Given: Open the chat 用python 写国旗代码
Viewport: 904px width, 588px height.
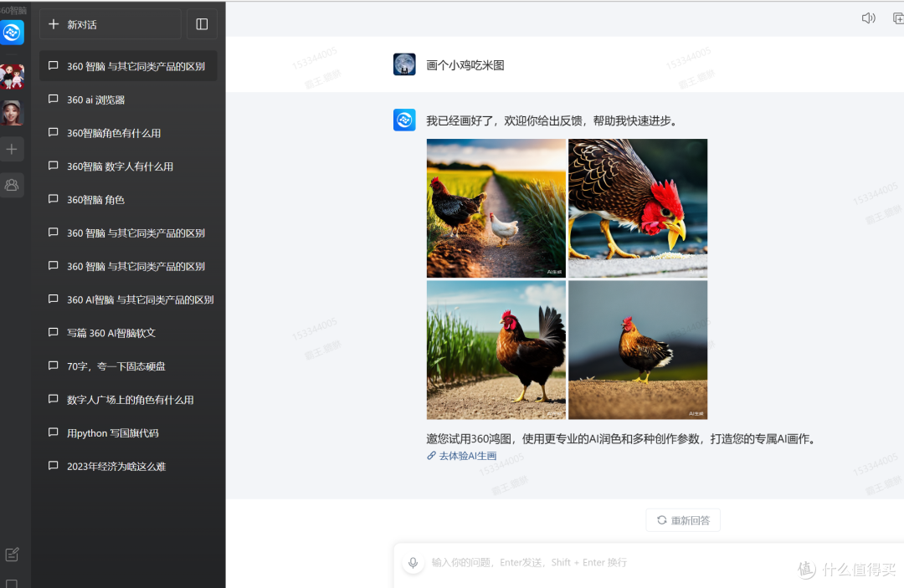Looking at the screenshot, I should tap(128, 433).
